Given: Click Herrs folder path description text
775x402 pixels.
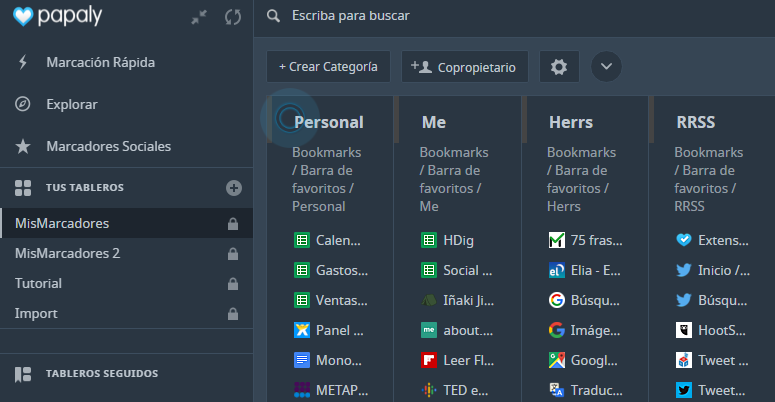Looking at the screenshot, I should point(581,179).
